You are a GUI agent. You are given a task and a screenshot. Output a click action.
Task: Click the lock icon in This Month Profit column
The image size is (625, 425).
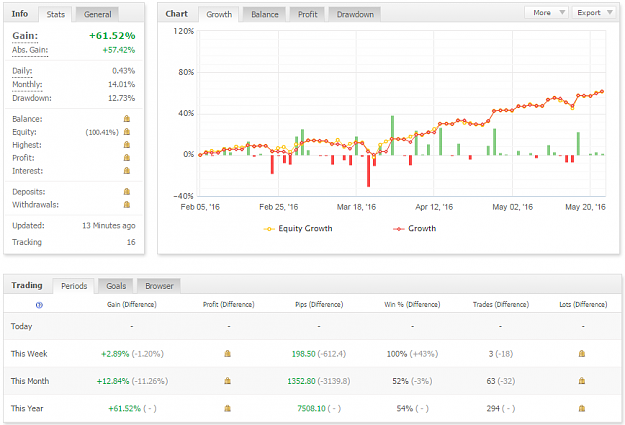227,381
